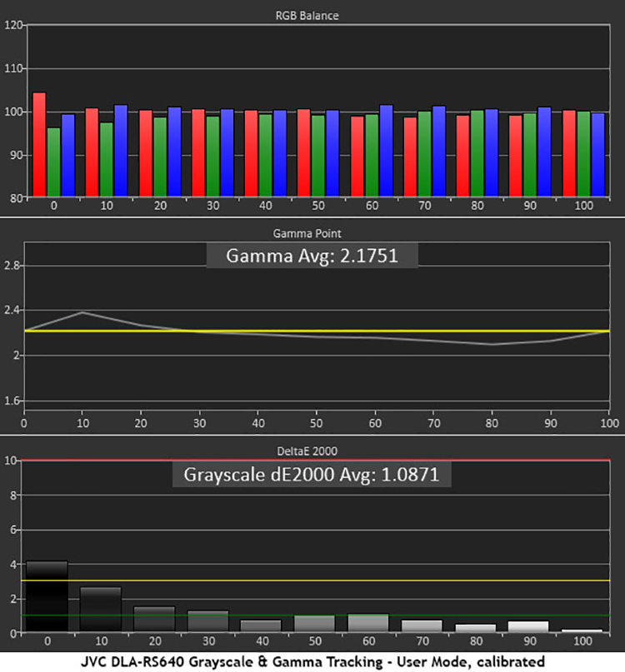Click the Gamma Point chart title
The width and height of the screenshot is (625, 672).
(x=312, y=234)
